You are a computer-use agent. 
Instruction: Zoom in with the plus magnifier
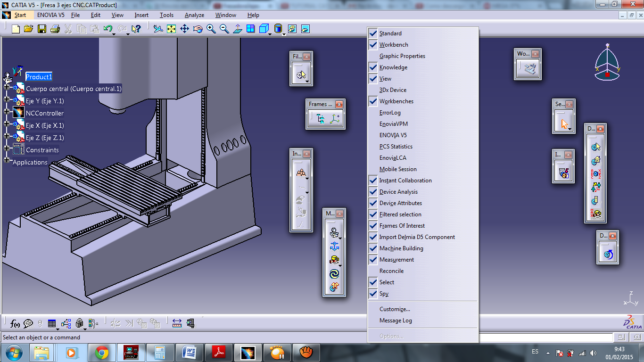(211, 29)
